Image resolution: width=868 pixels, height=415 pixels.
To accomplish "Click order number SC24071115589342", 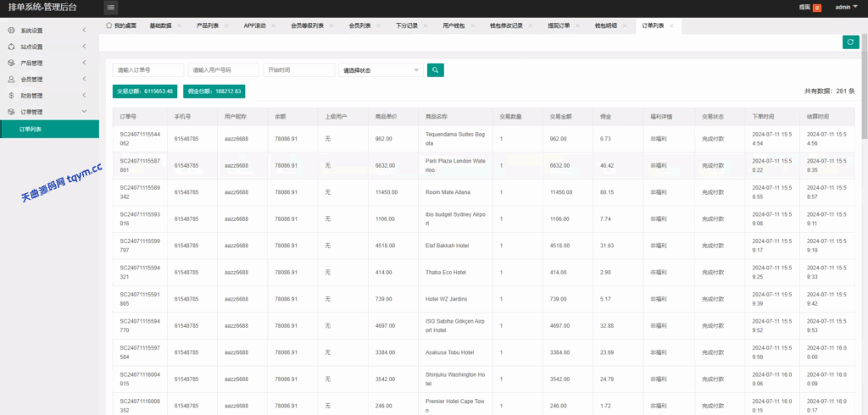I will click(x=140, y=192).
